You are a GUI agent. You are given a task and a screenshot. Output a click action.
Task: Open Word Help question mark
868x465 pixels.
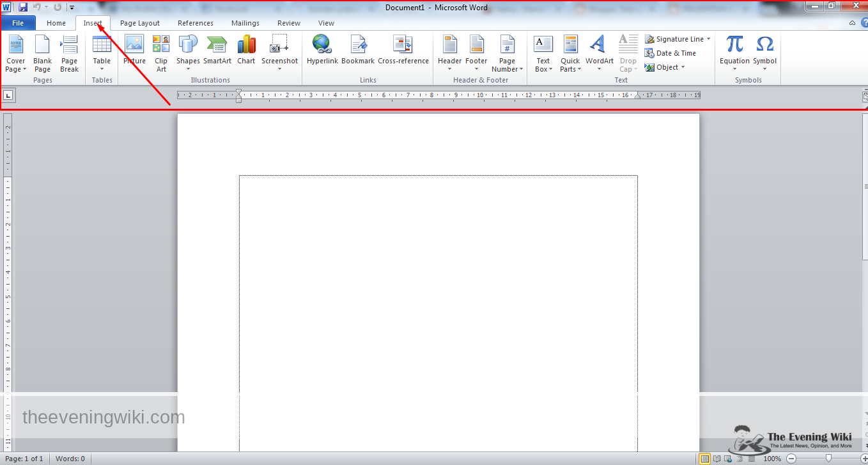pyautogui.click(x=864, y=23)
